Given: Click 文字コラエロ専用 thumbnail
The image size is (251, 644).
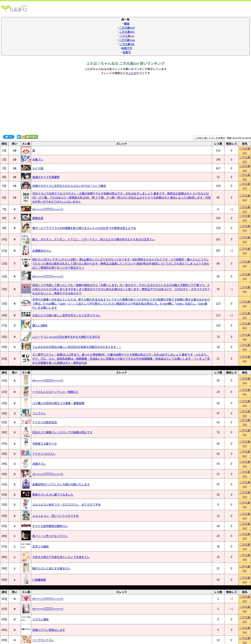Looking at the screenshot, I should [x=26, y=315].
